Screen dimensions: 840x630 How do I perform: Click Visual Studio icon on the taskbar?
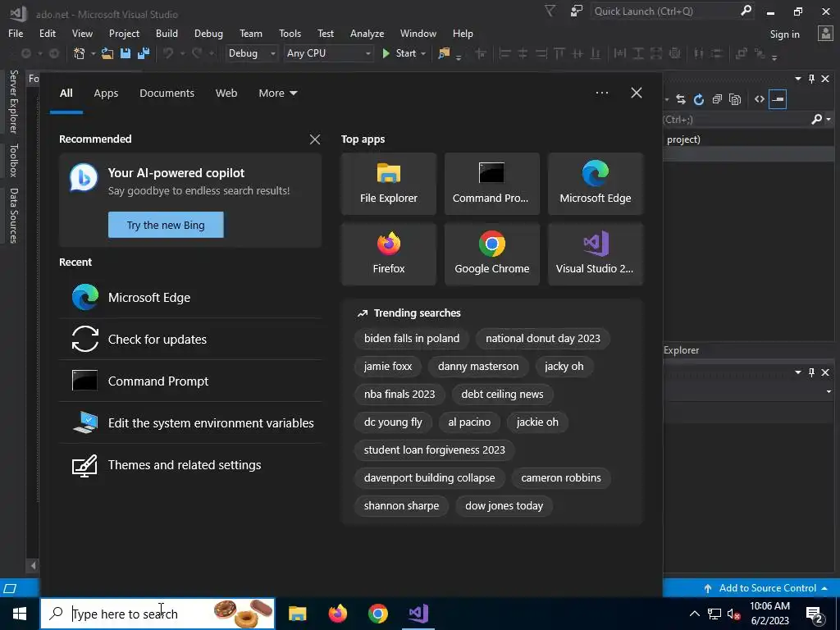point(418,614)
